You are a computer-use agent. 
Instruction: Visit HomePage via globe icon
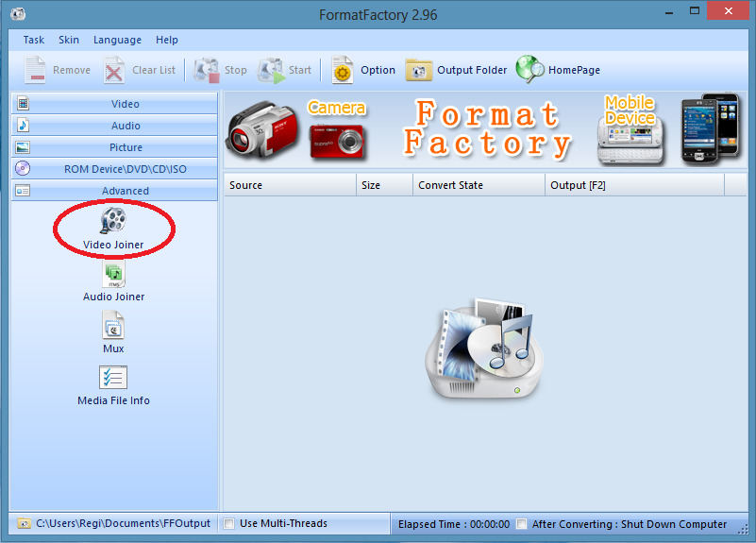529,70
